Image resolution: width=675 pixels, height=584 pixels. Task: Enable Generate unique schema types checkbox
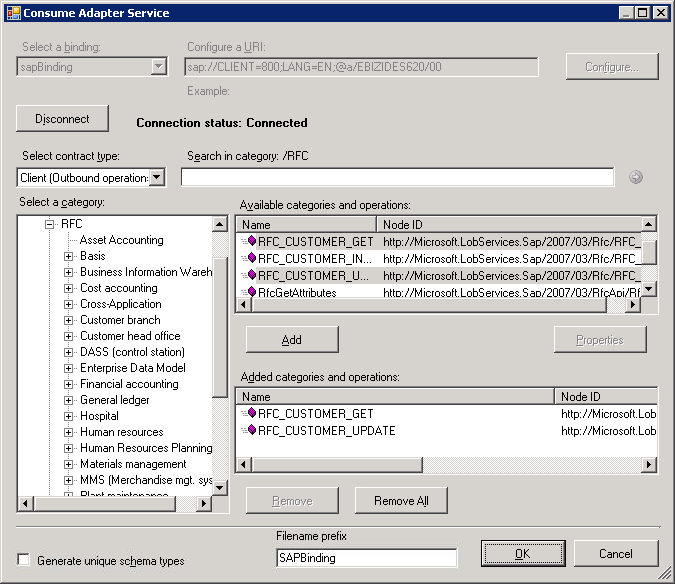point(24,561)
